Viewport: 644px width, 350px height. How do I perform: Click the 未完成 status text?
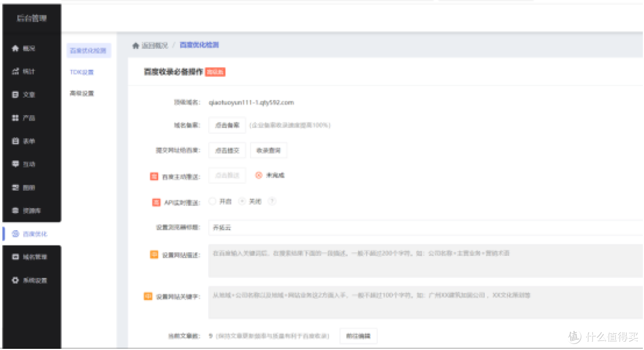(275, 175)
